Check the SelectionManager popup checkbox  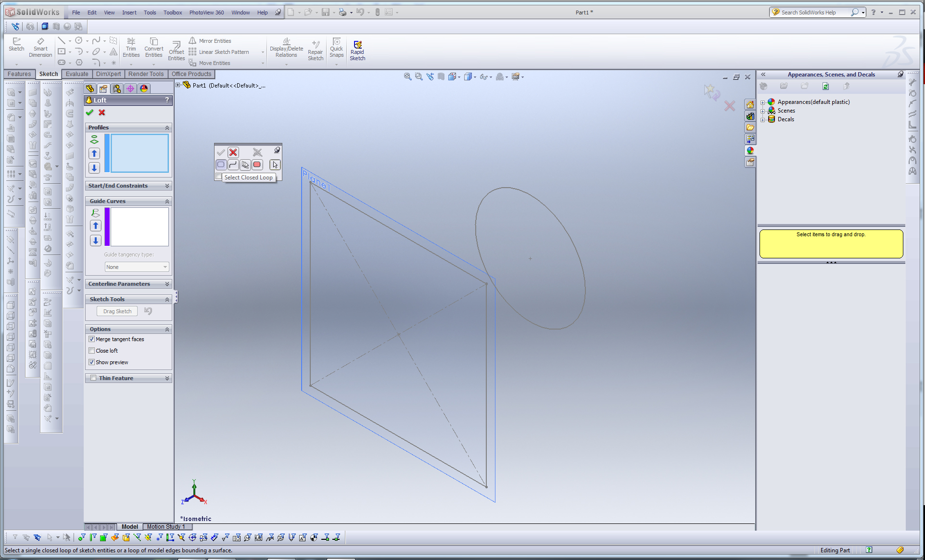(219, 177)
